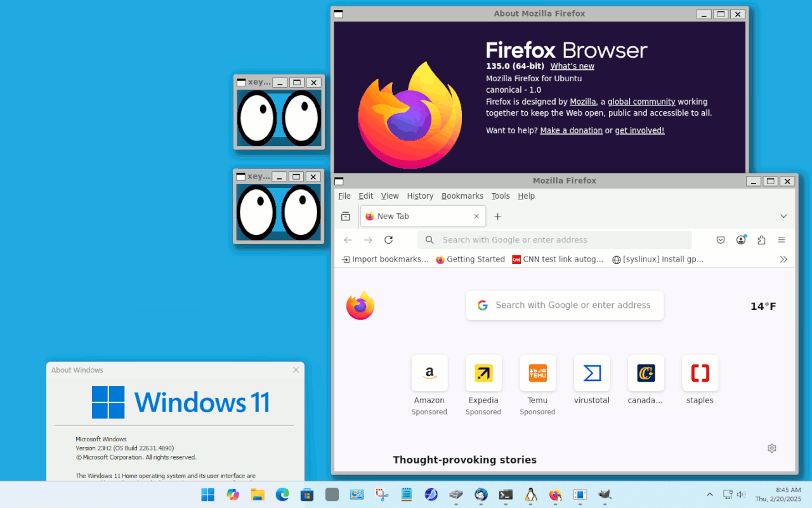Show hidden system tray icons
The image size is (812, 508).
[710, 494]
